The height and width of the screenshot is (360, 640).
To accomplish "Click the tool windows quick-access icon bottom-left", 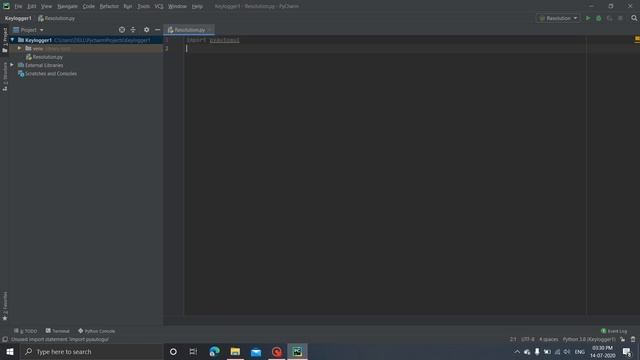I will pyautogui.click(x=5, y=339).
